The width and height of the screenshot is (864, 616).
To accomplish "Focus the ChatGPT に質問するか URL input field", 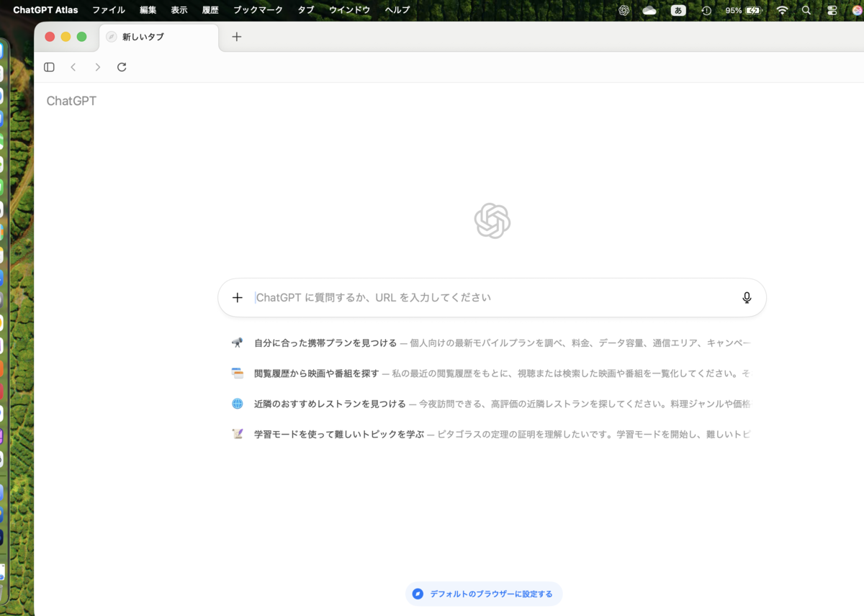I will [492, 297].
